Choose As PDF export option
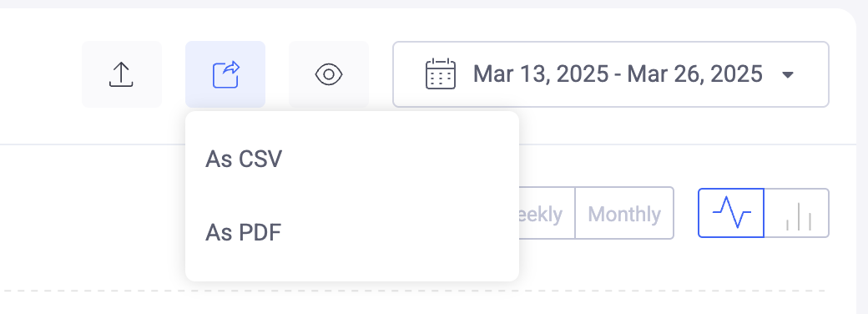This screenshot has width=868, height=314. [352, 233]
